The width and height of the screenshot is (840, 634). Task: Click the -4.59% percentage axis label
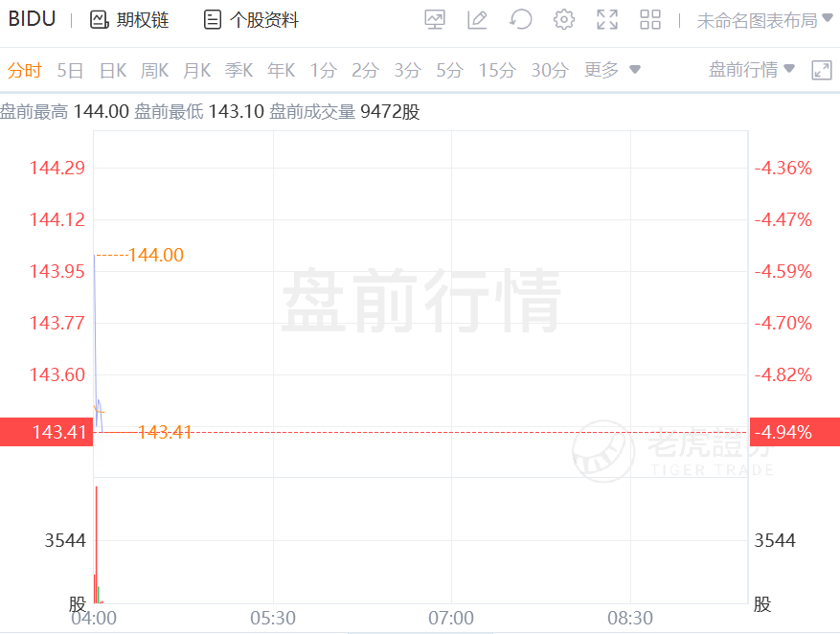coord(783,271)
